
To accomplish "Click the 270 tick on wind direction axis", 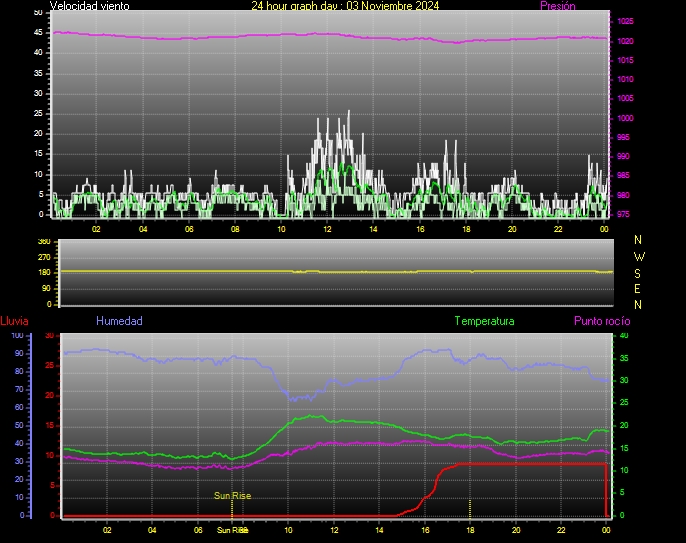I will 44,257.
